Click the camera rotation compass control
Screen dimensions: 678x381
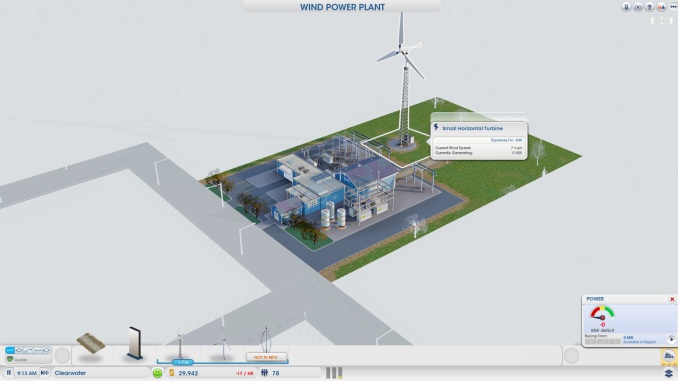[x=662, y=20]
